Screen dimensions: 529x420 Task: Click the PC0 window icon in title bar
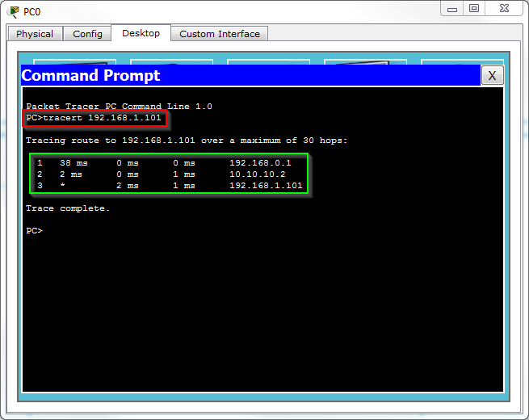click(x=13, y=11)
